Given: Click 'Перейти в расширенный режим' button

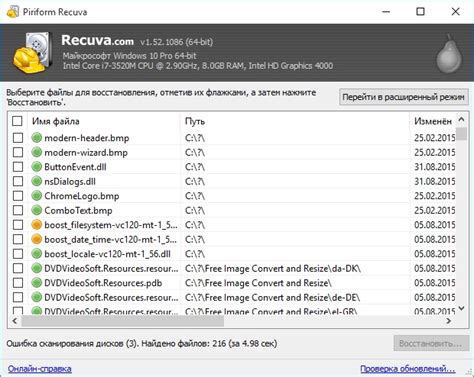Looking at the screenshot, I should pyautogui.click(x=404, y=97).
